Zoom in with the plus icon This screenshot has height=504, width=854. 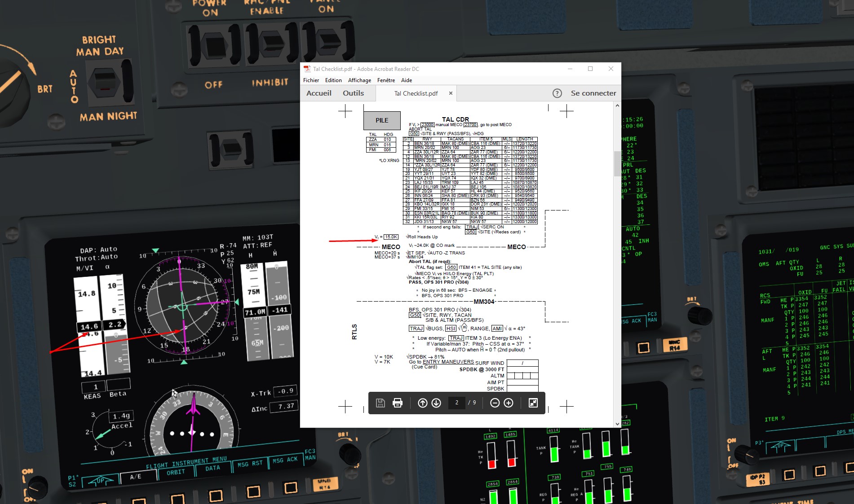point(509,403)
